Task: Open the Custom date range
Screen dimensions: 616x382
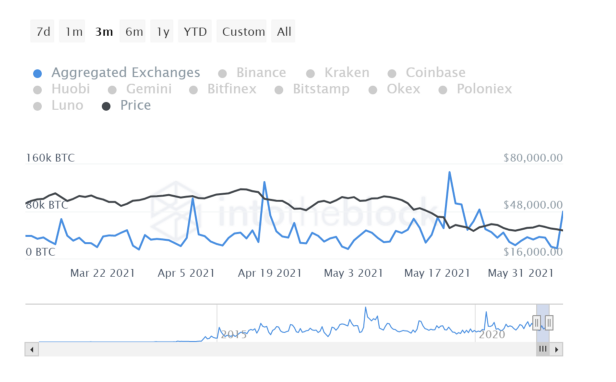Action: click(242, 31)
